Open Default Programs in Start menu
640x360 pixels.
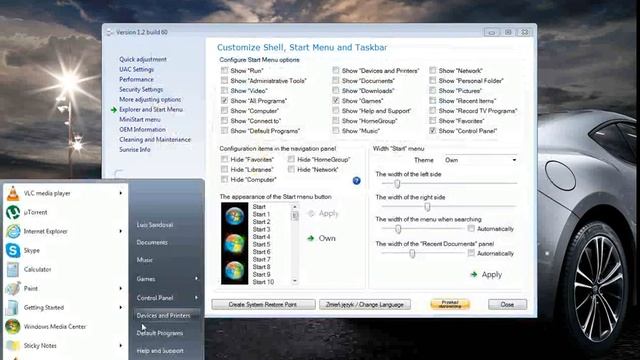(x=160, y=333)
